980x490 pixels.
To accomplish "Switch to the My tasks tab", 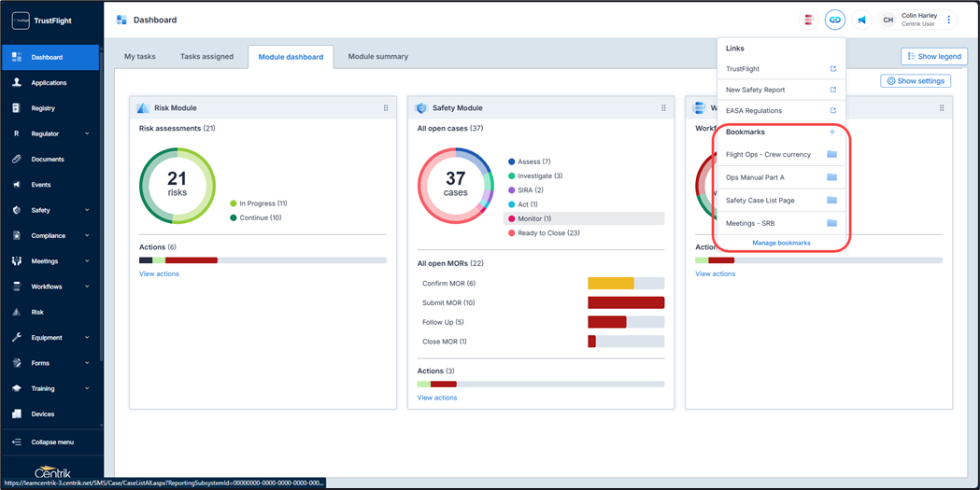I will [140, 57].
